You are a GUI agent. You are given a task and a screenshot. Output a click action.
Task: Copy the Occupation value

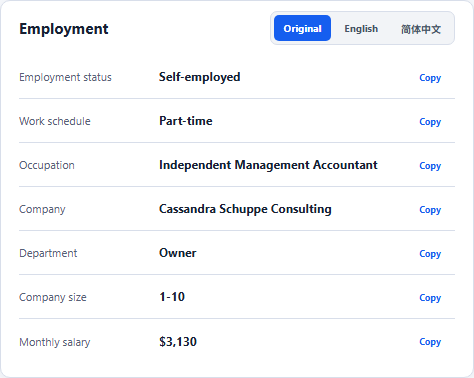(430, 166)
